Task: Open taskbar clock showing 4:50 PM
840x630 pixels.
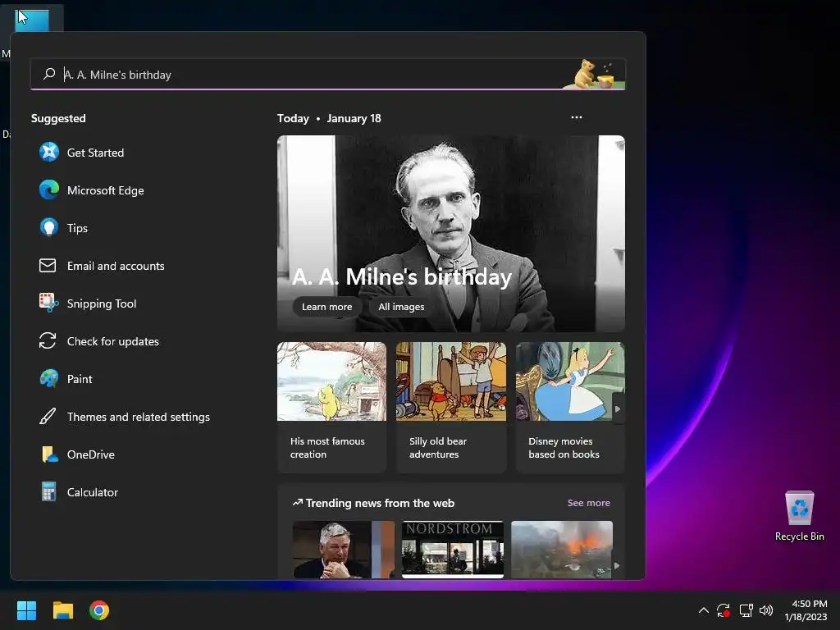Action: point(806,610)
